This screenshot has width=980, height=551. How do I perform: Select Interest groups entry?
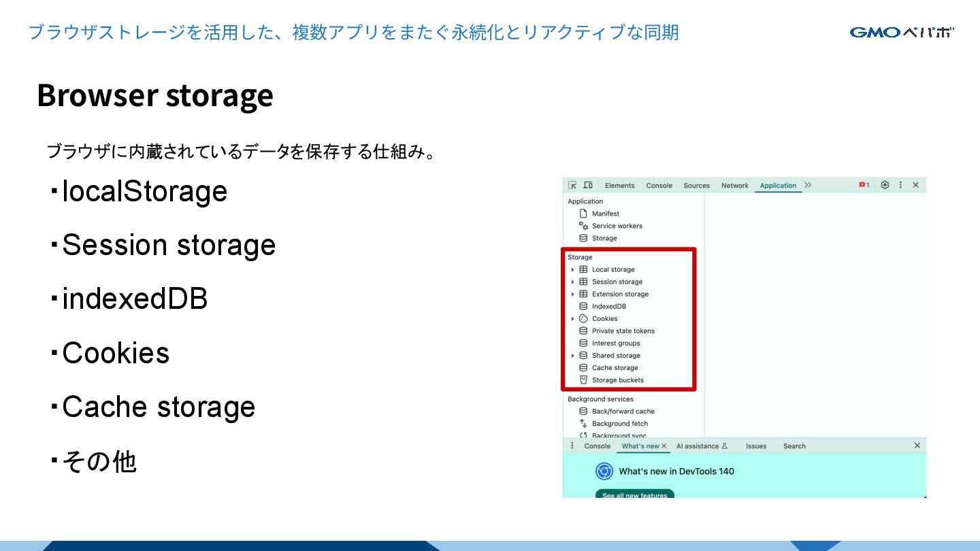click(616, 343)
